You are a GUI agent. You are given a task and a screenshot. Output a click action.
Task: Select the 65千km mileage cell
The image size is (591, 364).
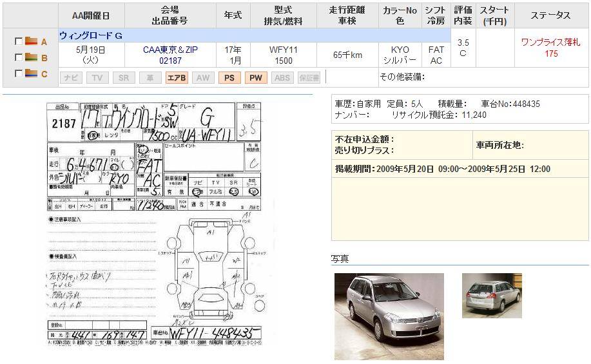[x=347, y=55]
